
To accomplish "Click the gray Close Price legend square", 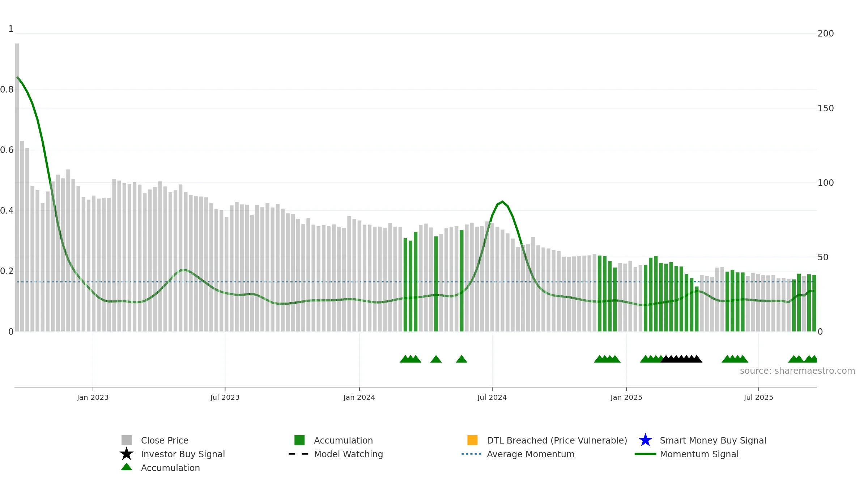I will pos(127,440).
